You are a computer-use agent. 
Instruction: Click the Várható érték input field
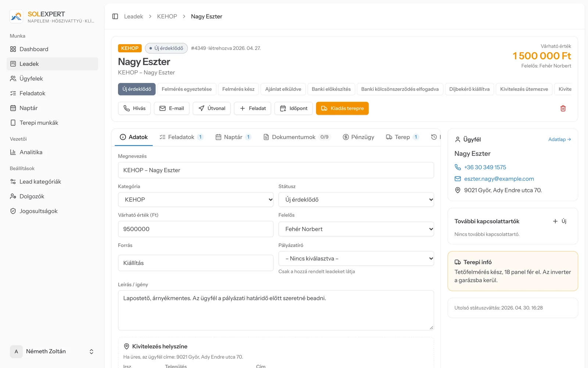pyautogui.click(x=196, y=229)
